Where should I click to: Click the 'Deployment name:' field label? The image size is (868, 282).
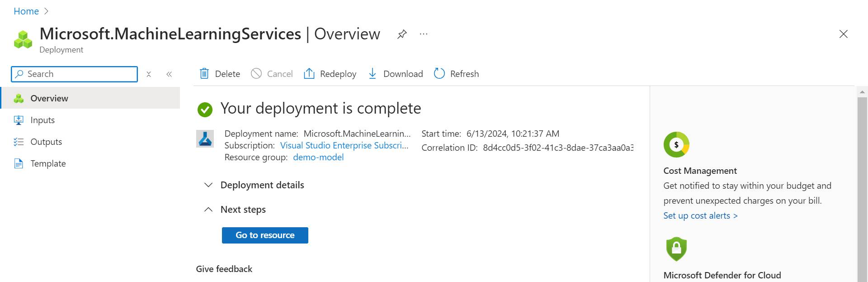coord(261,134)
